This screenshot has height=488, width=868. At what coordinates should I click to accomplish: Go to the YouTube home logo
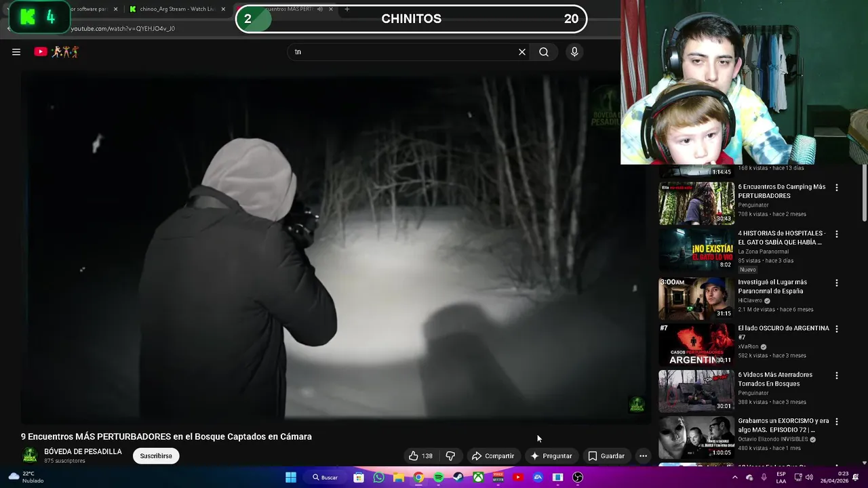[x=56, y=52]
